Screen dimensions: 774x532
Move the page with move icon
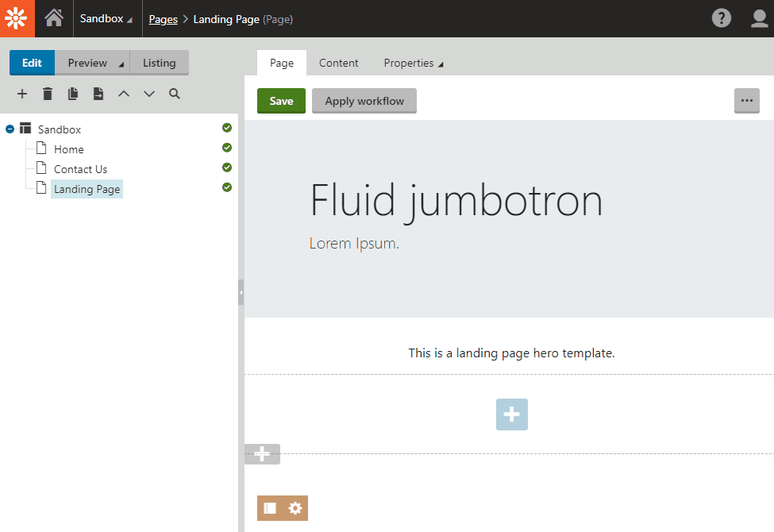tap(98, 94)
